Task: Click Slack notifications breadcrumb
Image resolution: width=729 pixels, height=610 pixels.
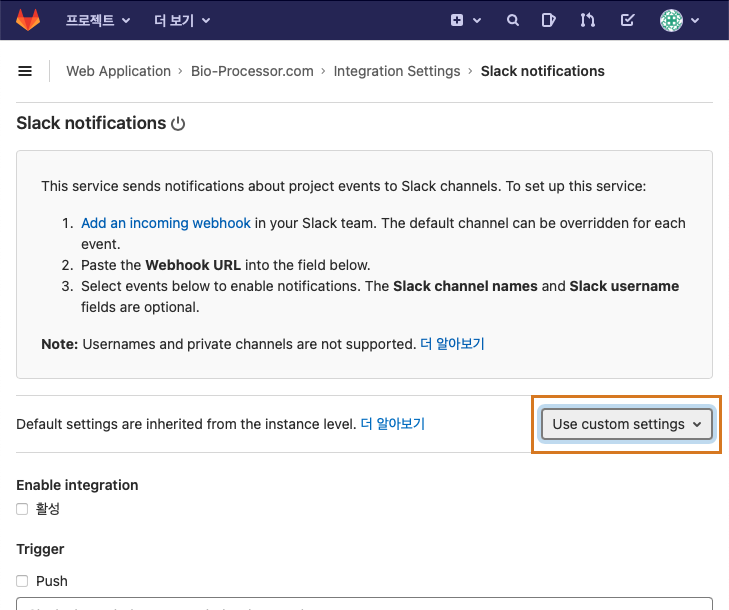Action: [x=543, y=71]
